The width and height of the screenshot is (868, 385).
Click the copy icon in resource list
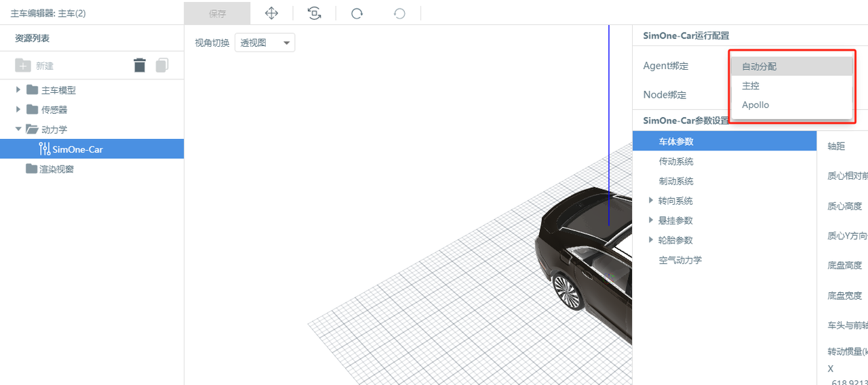[162, 65]
